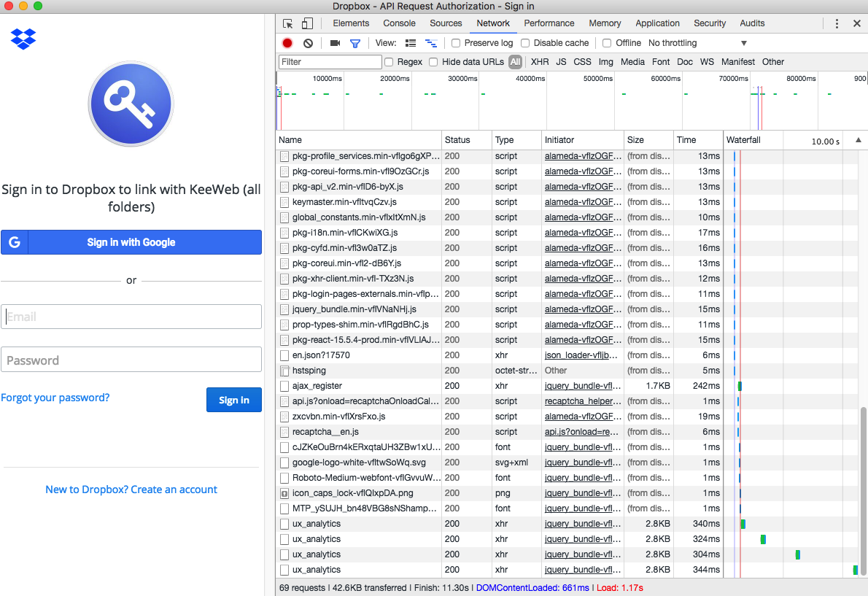Toggle the waterfall sort direction arrow
This screenshot has width=868, height=596.
tap(858, 139)
